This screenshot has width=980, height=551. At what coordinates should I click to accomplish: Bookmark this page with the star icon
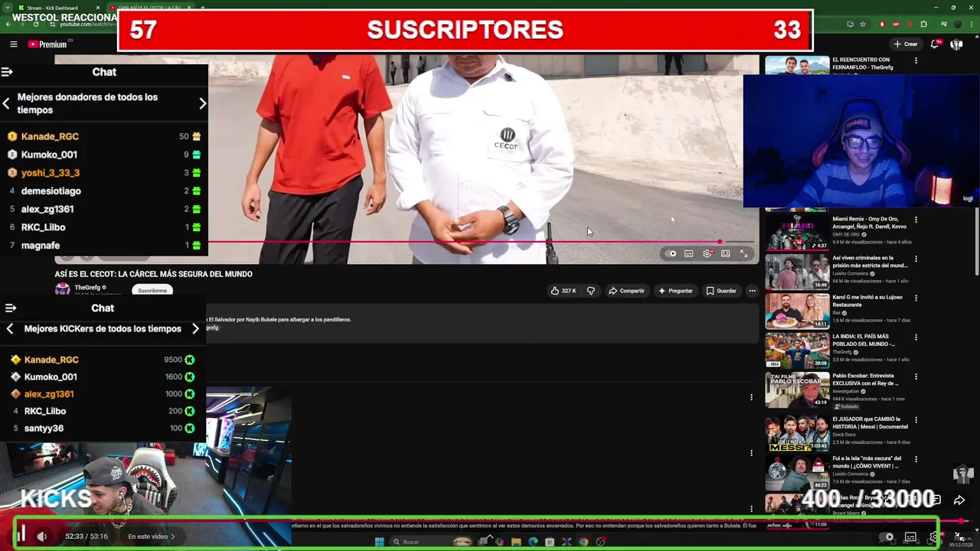[x=863, y=24]
